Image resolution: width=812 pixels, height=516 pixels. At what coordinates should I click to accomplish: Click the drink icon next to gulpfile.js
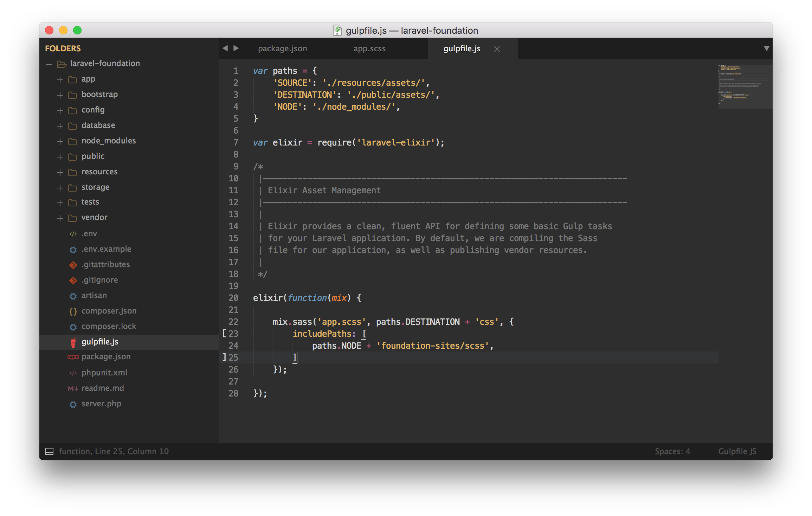tap(73, 341)
